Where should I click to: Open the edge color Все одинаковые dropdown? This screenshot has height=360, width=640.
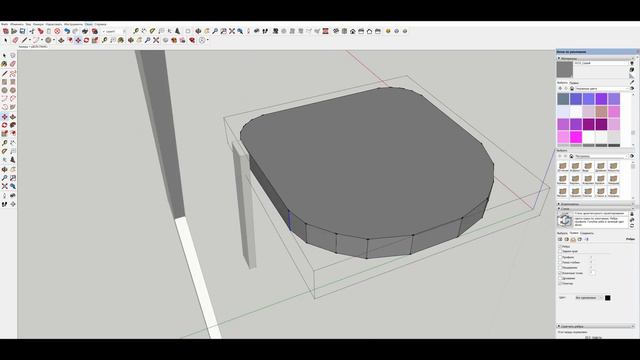pos(589,298)
